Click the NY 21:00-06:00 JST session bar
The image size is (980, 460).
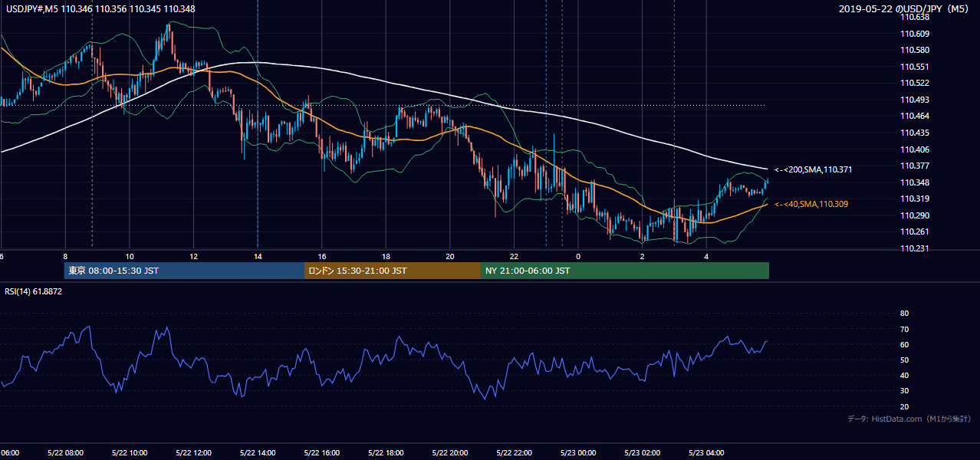point(625,271)
